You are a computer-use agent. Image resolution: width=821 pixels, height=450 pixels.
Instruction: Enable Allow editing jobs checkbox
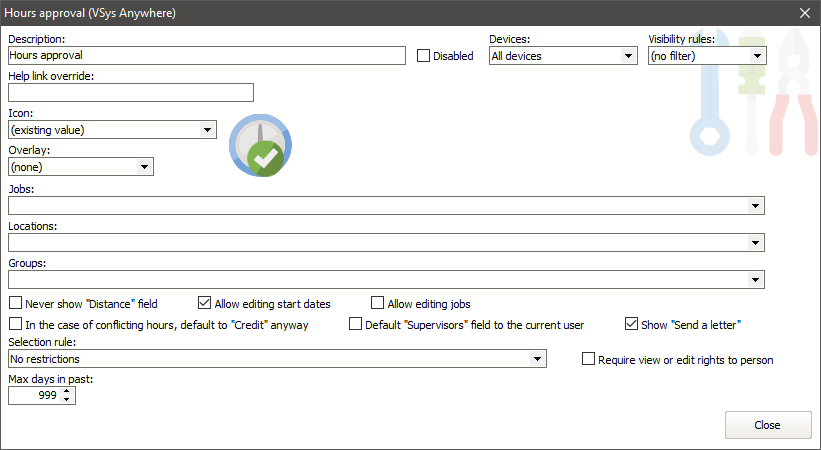tap(378, 303)
